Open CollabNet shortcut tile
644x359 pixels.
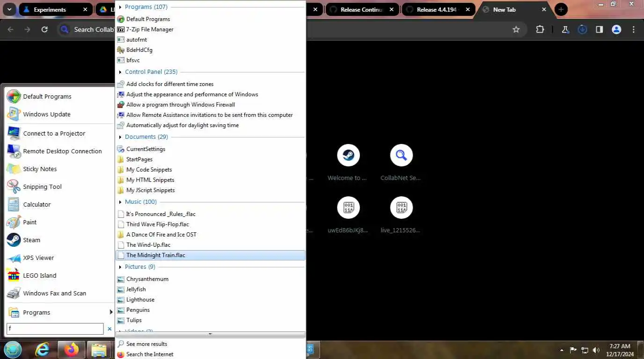(x=401, y=162)
